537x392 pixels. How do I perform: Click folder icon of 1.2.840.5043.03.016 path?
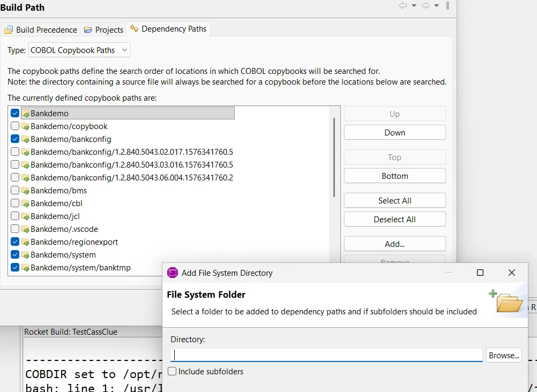coord(25,165)
